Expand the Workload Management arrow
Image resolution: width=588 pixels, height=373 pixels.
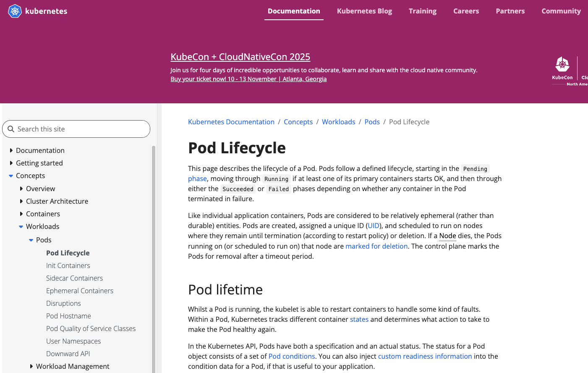(31, 366)
